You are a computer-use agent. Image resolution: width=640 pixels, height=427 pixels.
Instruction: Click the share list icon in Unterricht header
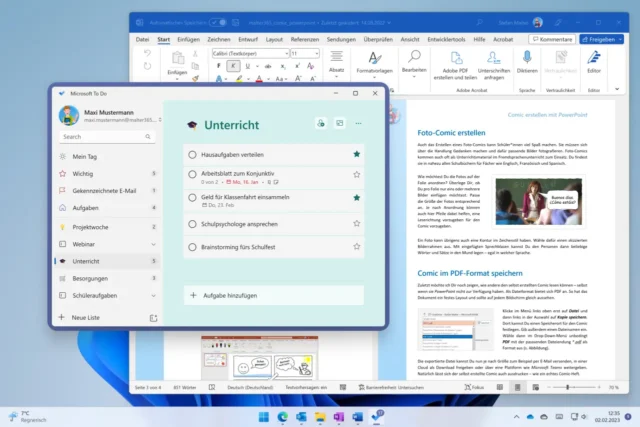320,123
